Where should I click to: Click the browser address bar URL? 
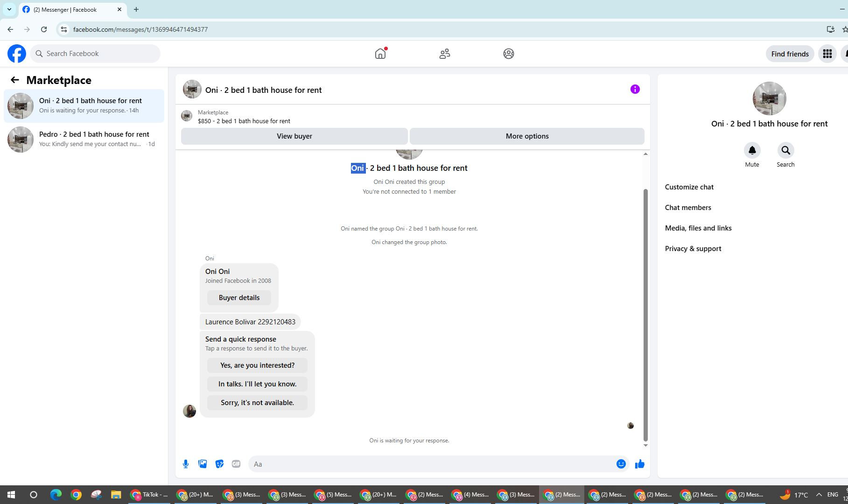[x=140, y=29]
